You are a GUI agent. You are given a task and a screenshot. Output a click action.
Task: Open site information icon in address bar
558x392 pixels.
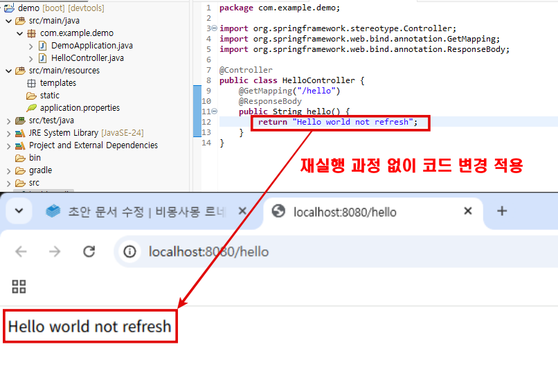point(129,251)
